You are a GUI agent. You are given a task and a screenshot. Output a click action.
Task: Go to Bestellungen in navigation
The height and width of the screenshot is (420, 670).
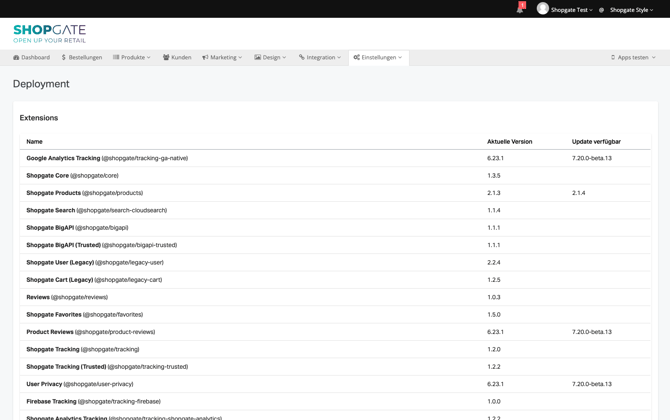82,57
